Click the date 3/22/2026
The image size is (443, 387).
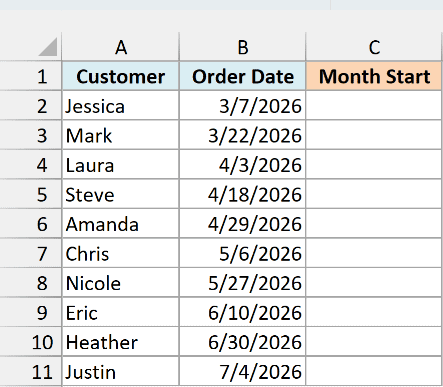243,135
